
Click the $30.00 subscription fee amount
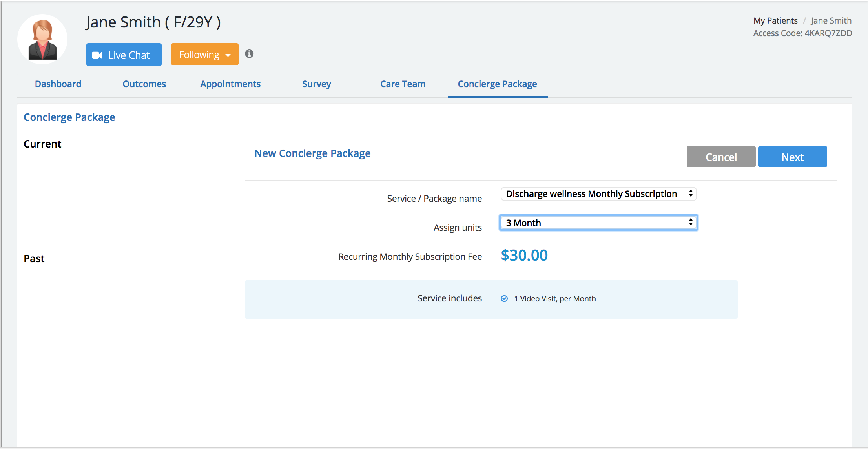(x=524, y=256)
